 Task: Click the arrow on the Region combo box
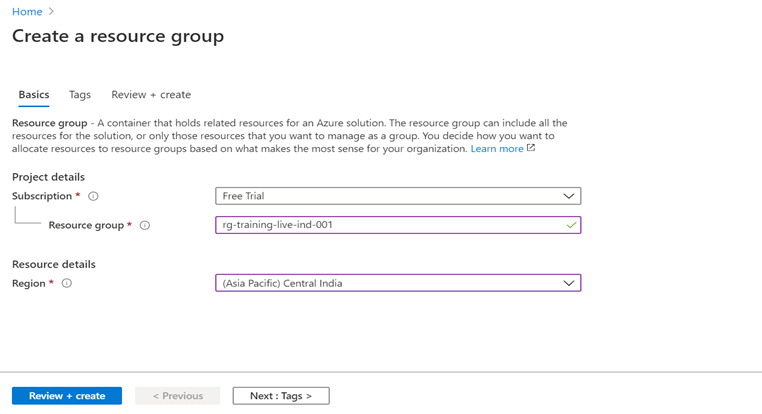pyautogui.click(x=568, y=284)
